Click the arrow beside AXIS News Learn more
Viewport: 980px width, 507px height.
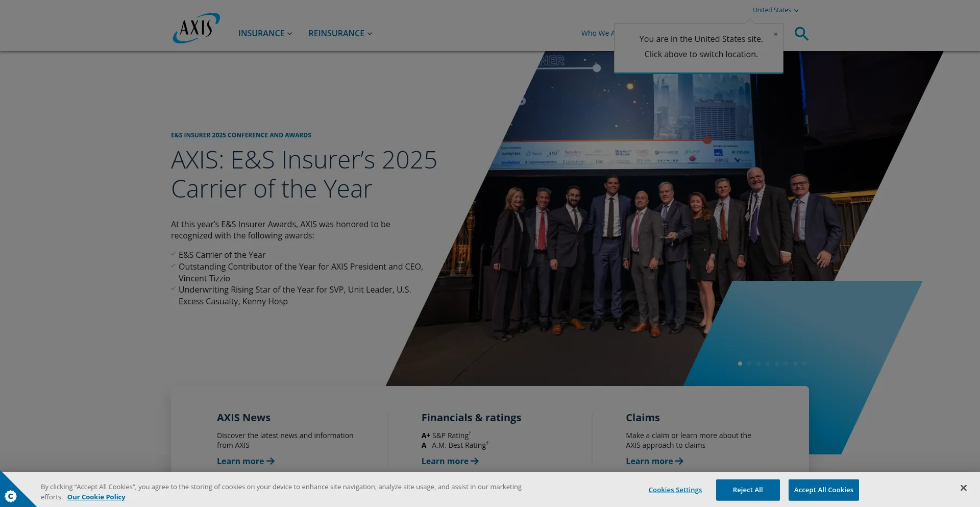tap(271, 461)
